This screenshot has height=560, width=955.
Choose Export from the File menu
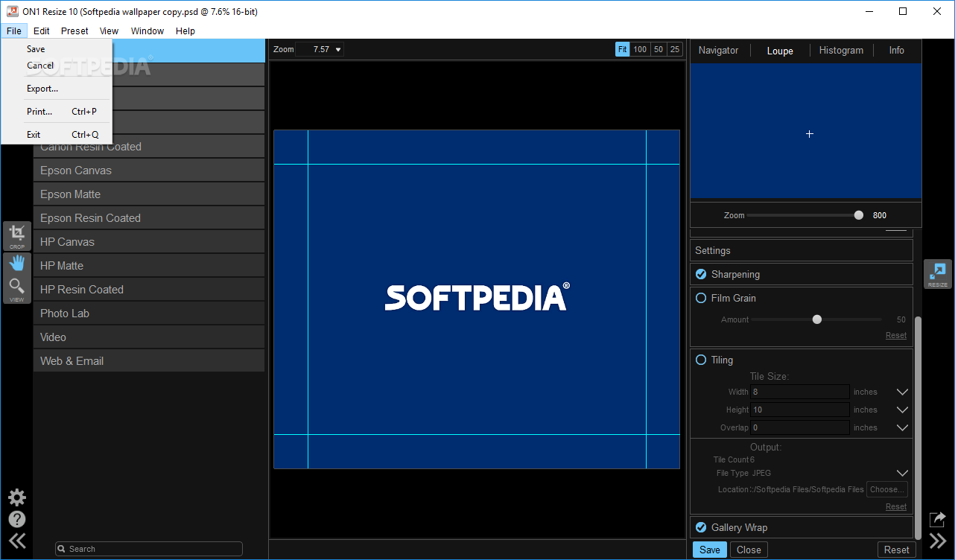[57, 89]
